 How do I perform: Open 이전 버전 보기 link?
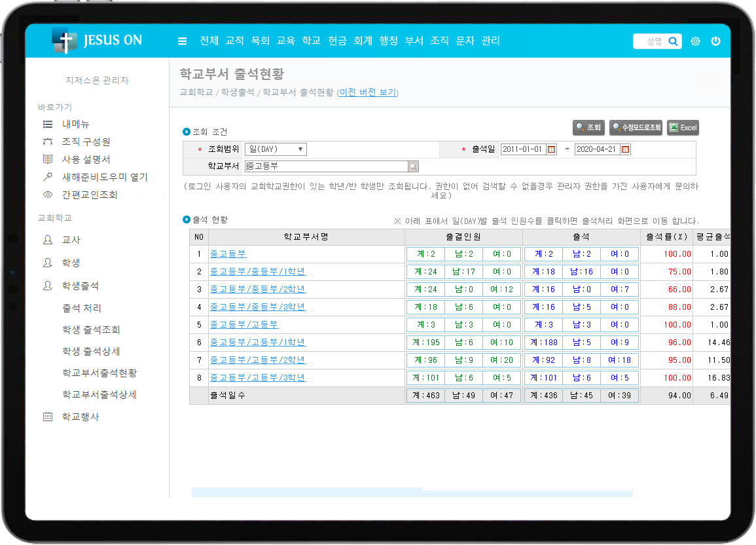coord(367,92)
